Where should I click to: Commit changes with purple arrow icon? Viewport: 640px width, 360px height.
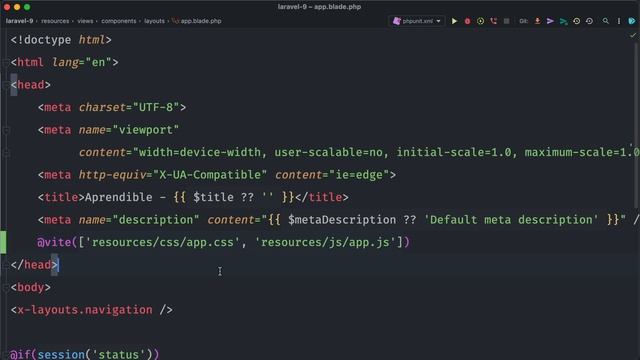coord(550,21)
